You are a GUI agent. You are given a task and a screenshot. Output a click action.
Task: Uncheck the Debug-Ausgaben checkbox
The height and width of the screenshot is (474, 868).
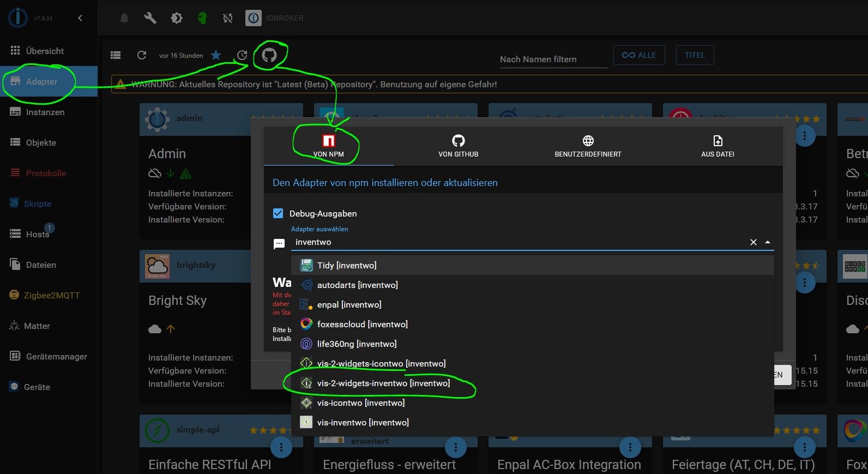(x=278, y=213)
